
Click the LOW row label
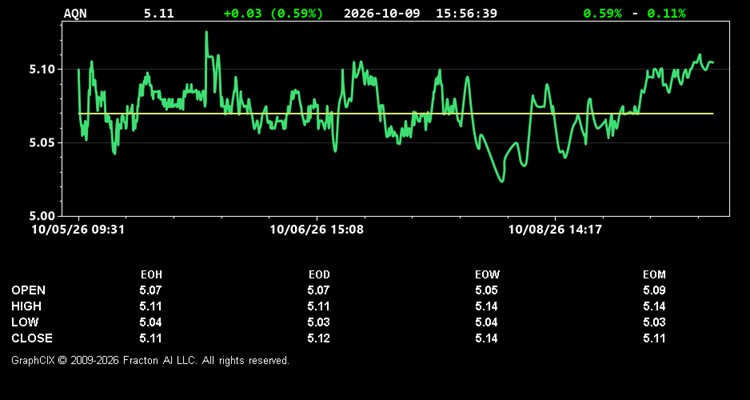25,322
